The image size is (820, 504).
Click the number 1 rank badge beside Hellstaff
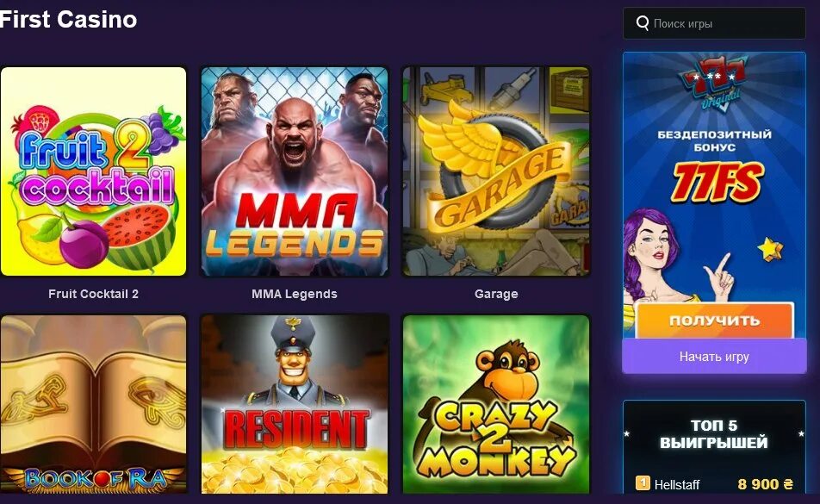(643, 483)
